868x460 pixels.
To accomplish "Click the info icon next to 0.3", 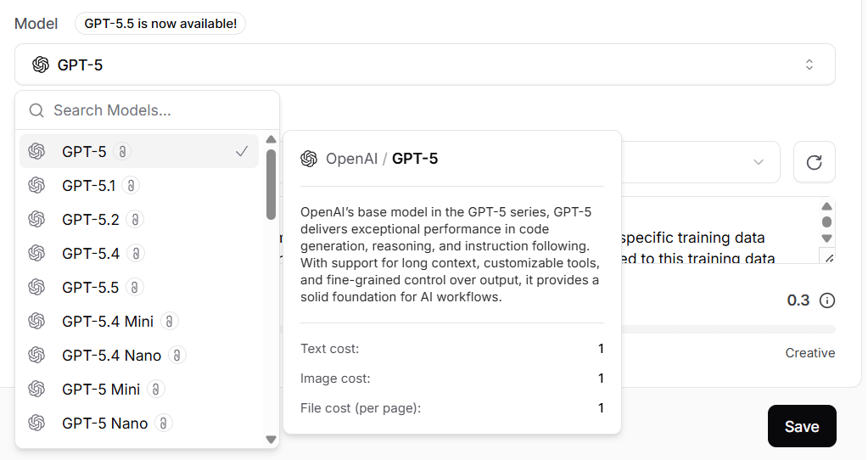I will [x=827, y=300].
